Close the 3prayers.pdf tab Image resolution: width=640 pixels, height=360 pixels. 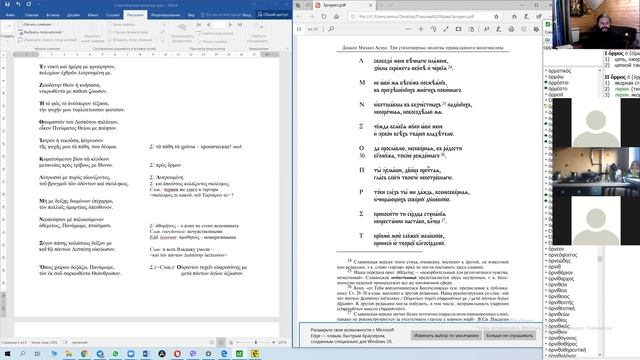click(x=371, y=5)
